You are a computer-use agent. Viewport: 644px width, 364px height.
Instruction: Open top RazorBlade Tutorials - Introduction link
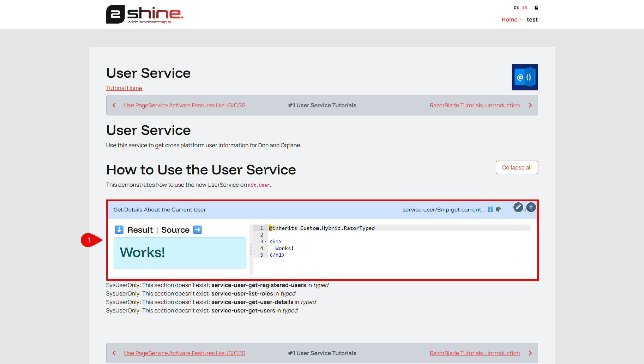pos(474,105)
